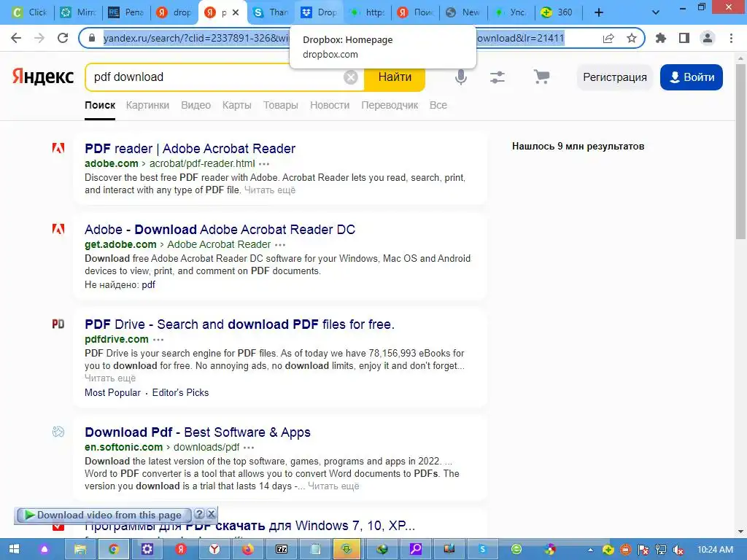Click the Войти login button
This screenshot has width=747, height=560.
pyautogui.click(x=692, y=77)
